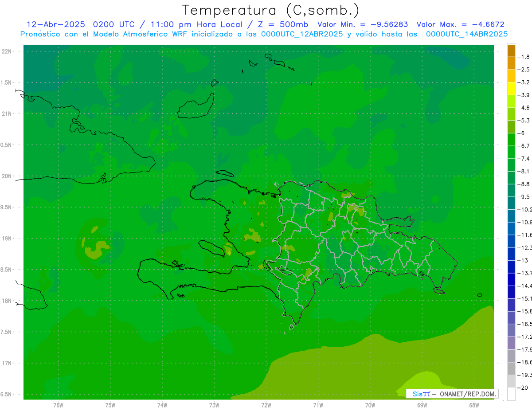Click the "0000UTC_14ABR2025" valid-until time

coord(466,34)
